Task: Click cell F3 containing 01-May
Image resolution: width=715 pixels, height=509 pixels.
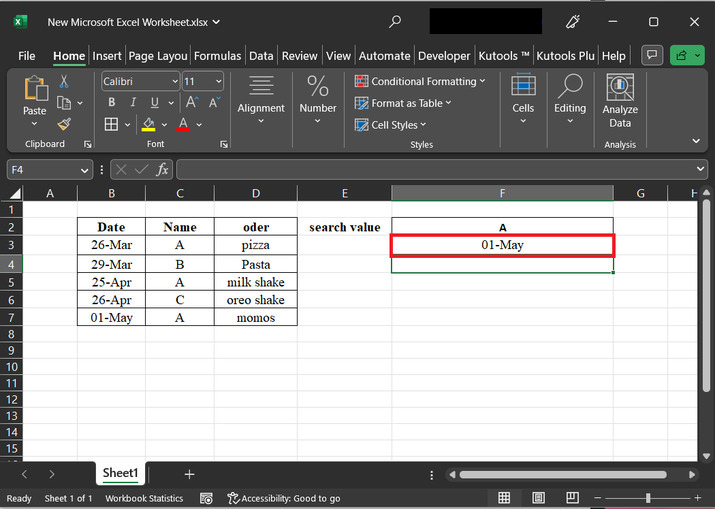Action: click(x=502, y=245)
